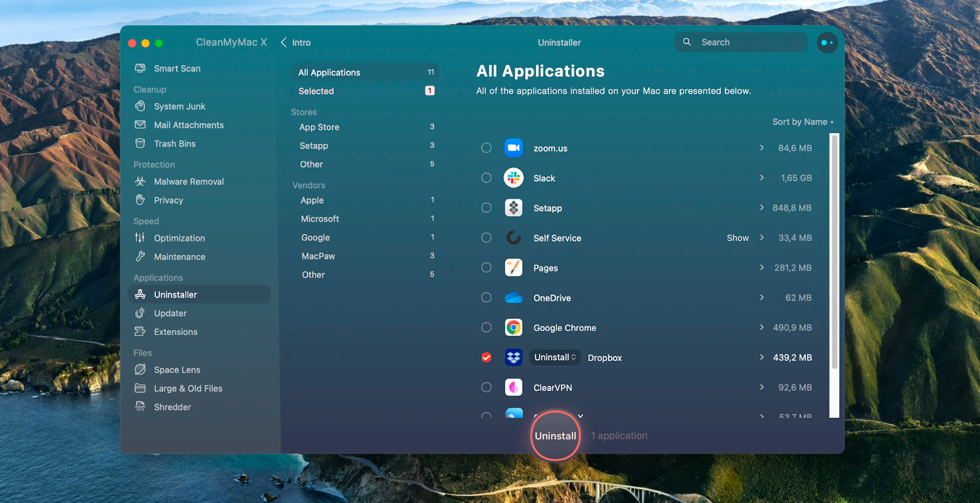Select the Self Service checkbox
Screen dimensions: 980x503
click(486, 238)
